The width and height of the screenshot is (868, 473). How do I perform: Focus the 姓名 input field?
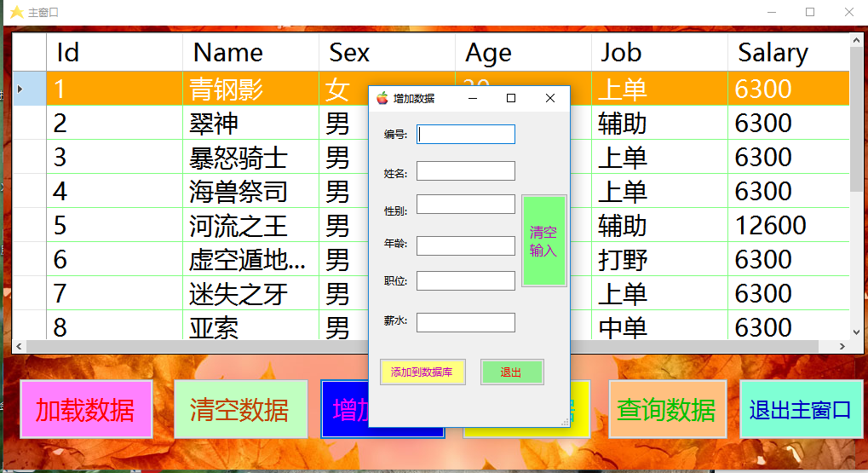tap(466, 170)
